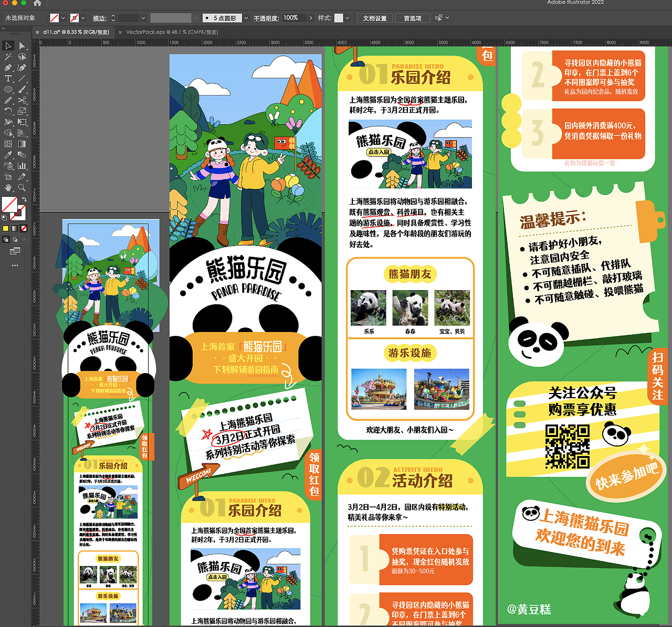
Task: Expand stroke color dropdown arrow
Action: 83,18
